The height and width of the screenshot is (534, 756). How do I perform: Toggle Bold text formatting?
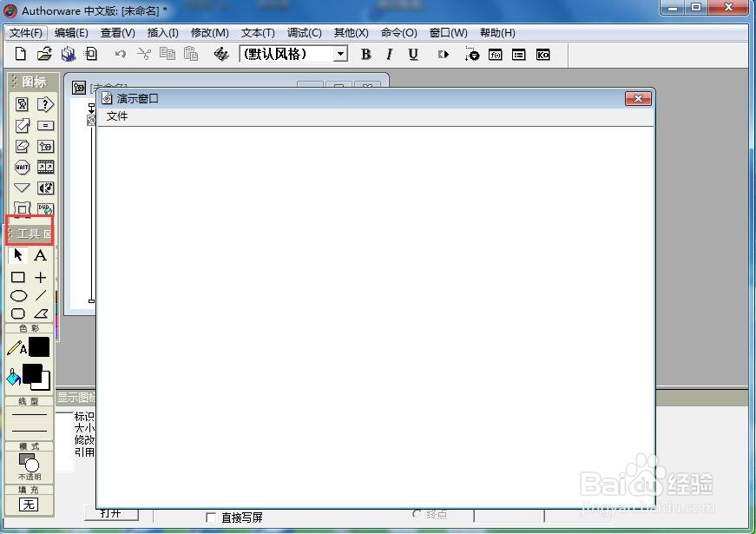point(366,54)
